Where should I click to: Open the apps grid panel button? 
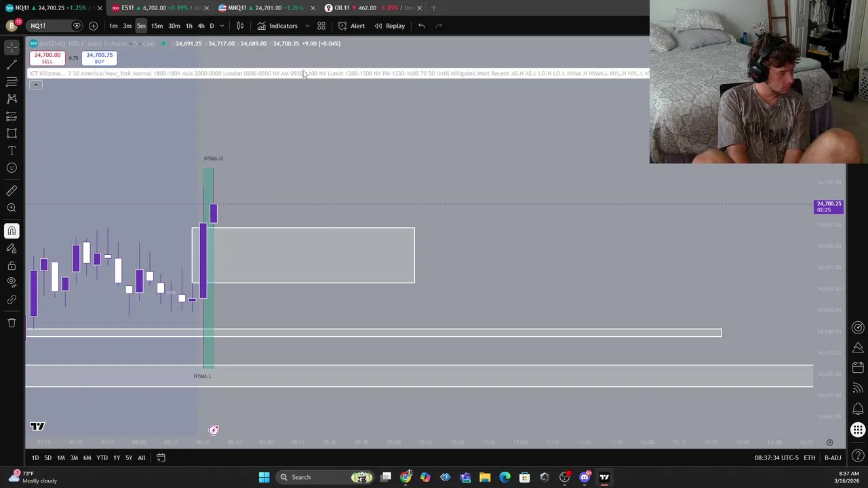(858, 430)
